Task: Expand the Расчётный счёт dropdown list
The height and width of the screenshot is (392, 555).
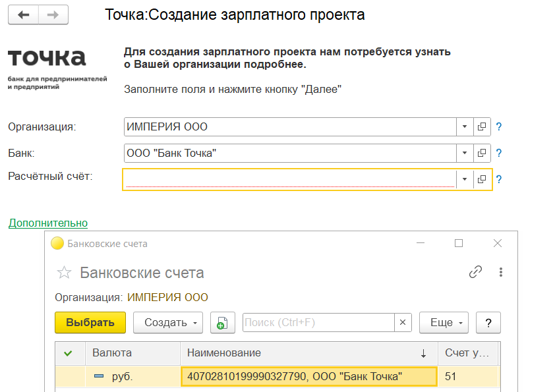Action: (x=464, y=179)
